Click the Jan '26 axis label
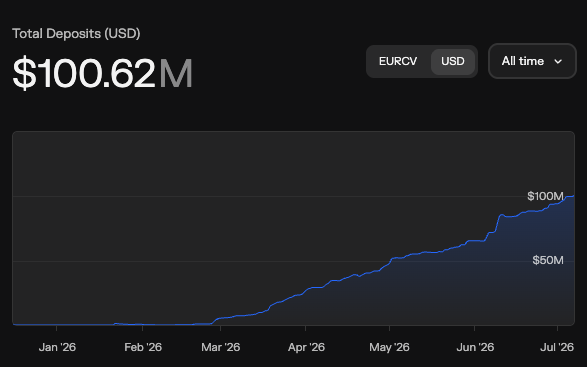Viewport: 587px width, 367px height. pyautogui.click(x=57, y=347)
